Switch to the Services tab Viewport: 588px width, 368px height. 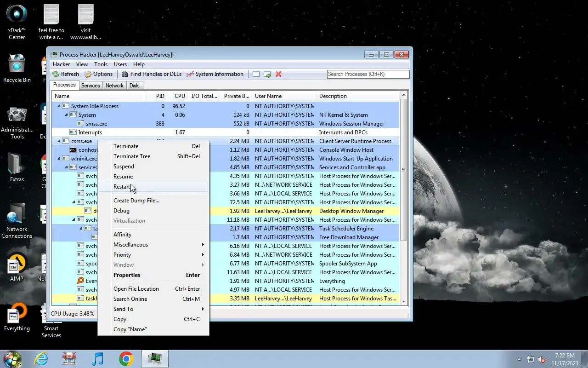(x=90, y=86)
